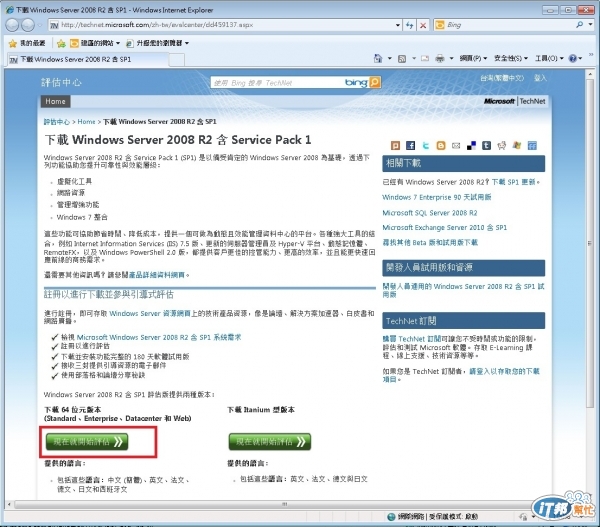Share page via FriendFeed icon
This screenshot has height=527, width=600.
(x=532, y=145)
